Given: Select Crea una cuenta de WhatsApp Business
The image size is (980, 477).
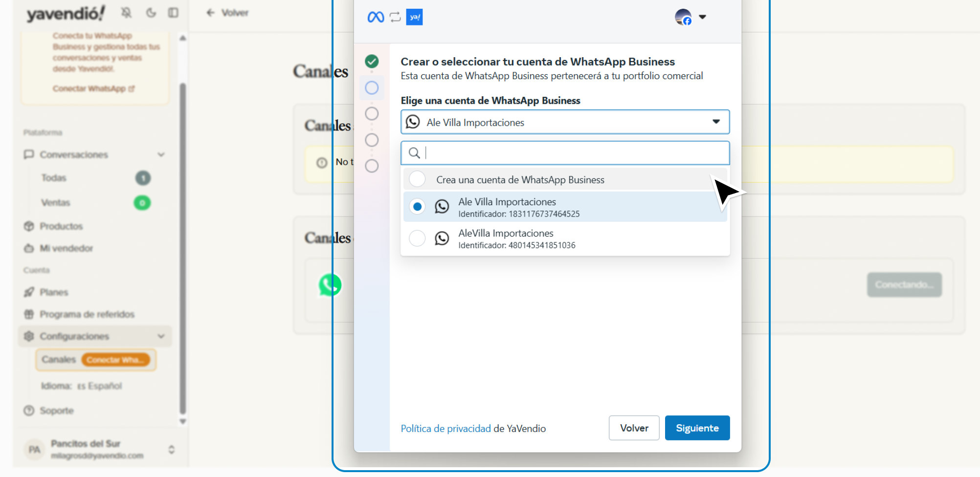Looking at the screenshot, I should click(x=565, y=180).
